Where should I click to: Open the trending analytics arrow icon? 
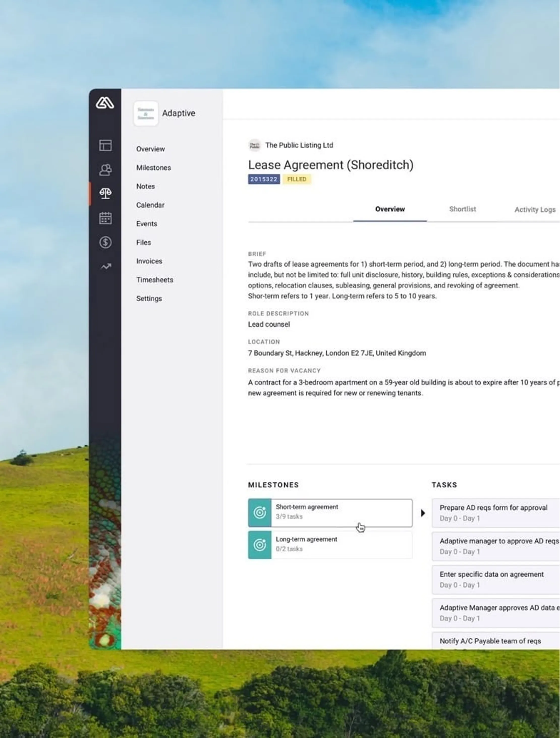coord(106,267)
